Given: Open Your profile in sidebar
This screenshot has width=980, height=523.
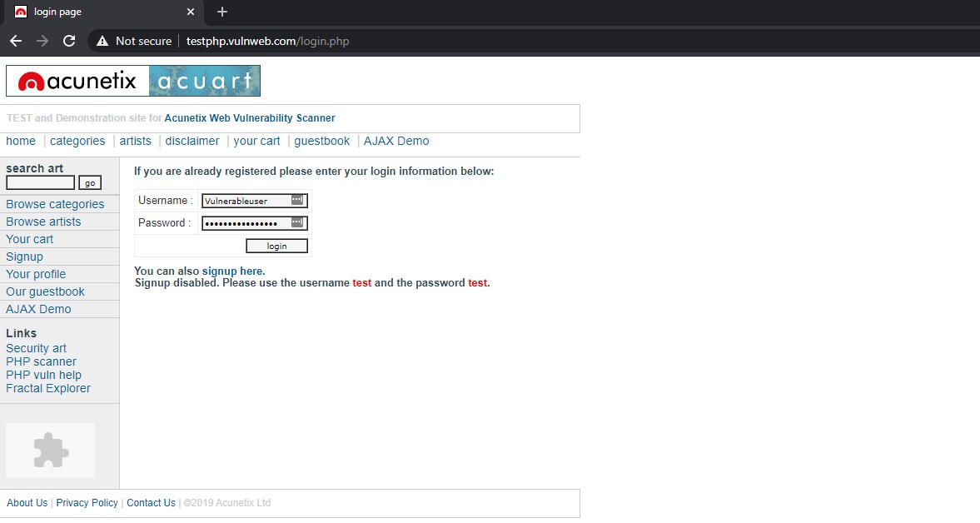Looking at the screenshot, I should click(36, 274).
